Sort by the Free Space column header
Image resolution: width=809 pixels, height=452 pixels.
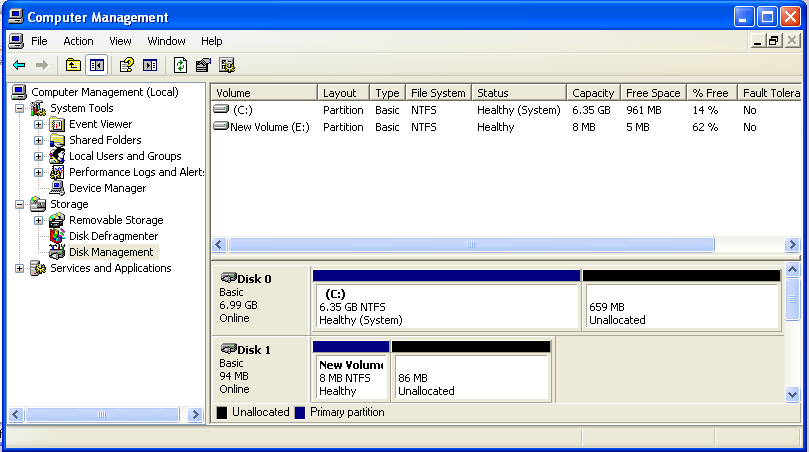point(653,93)
